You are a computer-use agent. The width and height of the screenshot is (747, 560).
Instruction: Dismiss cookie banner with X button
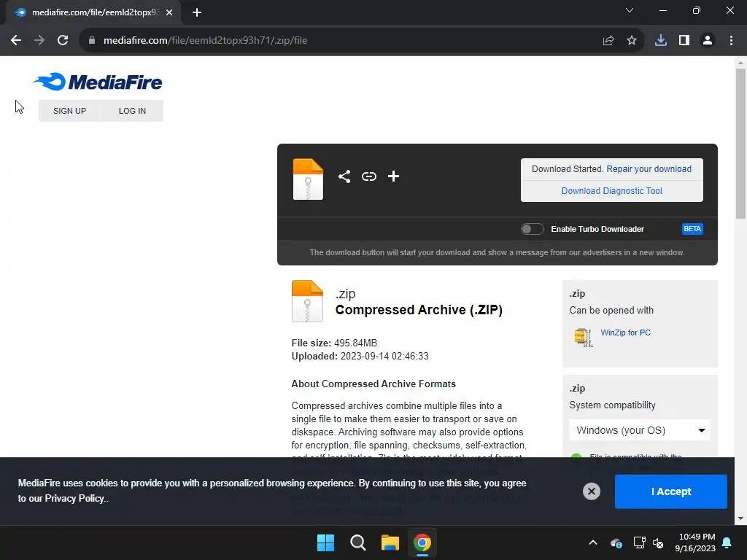pos(591,491)
